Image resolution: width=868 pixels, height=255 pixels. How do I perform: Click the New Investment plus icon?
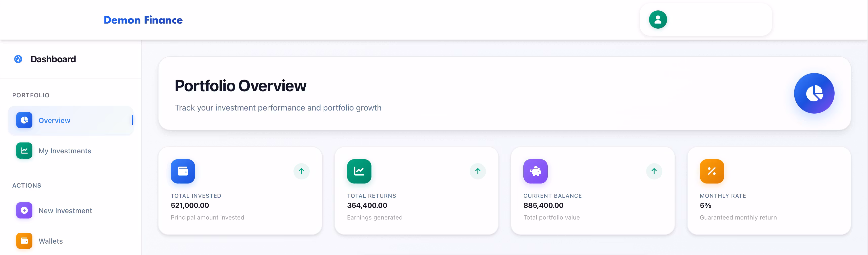pyautogui.click(x=24, y=210)
